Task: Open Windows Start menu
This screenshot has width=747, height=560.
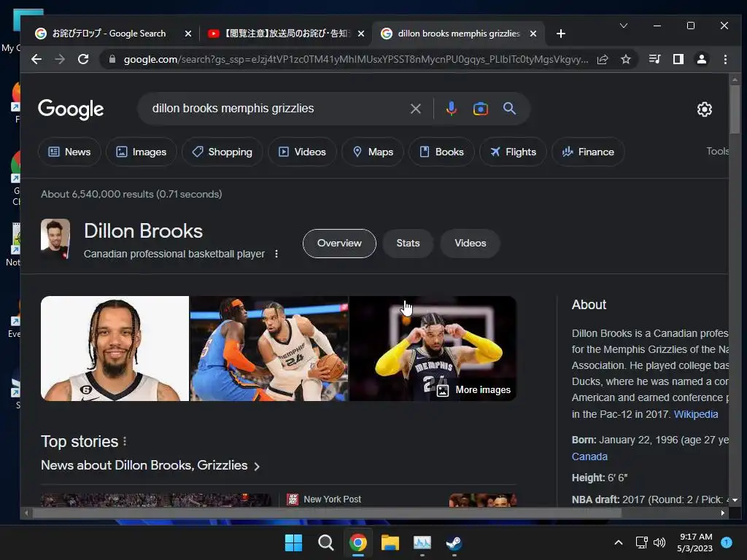Action: [293, 542]
